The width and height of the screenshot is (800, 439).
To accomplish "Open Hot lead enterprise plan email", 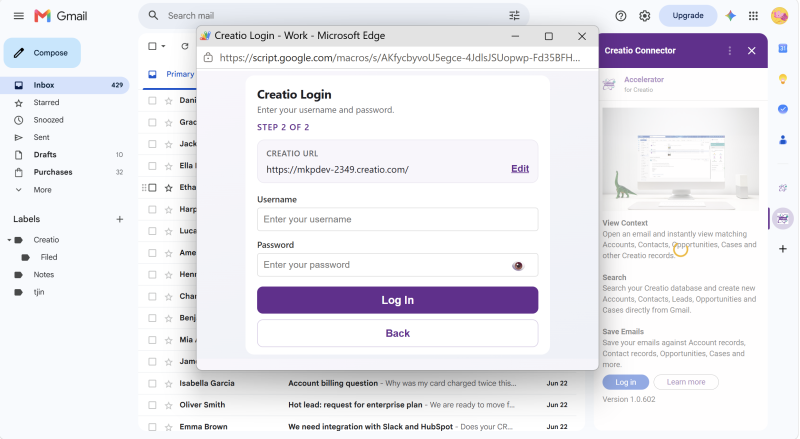I will click(355, 405).
